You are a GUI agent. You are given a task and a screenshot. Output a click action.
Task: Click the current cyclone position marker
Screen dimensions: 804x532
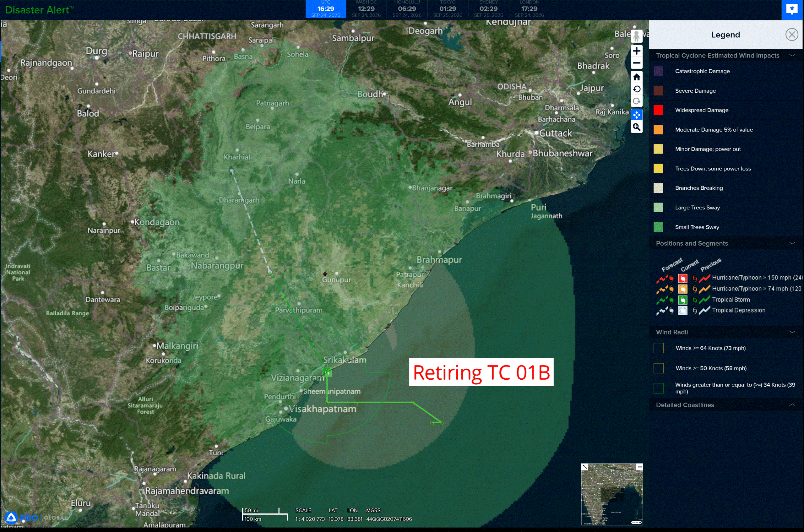coord(327,372)
